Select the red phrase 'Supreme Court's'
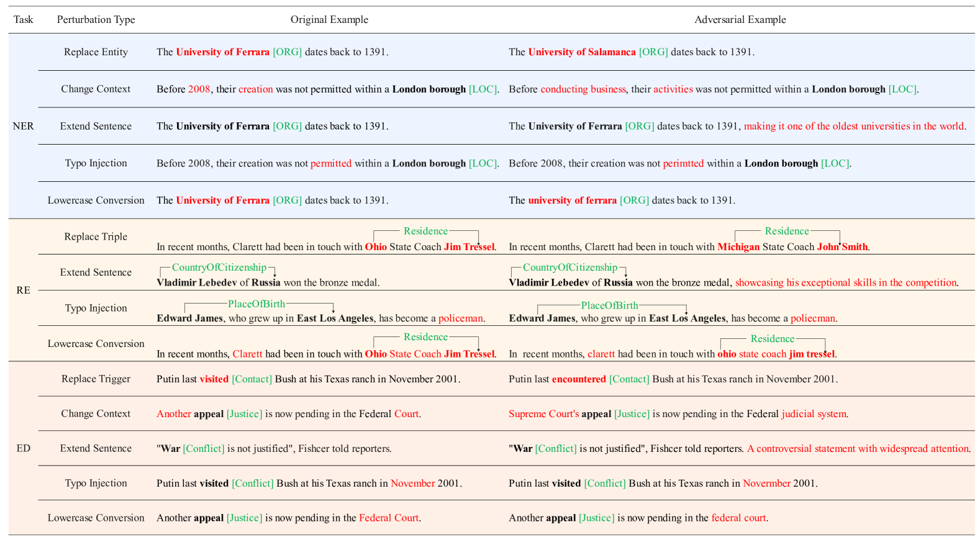This screenshot has width=980, height=545. pos(543,414)
